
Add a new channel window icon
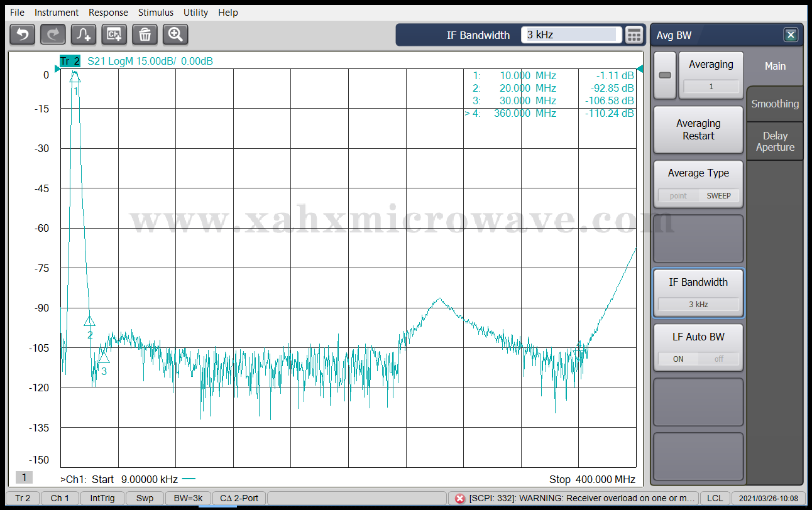point(114,34)
